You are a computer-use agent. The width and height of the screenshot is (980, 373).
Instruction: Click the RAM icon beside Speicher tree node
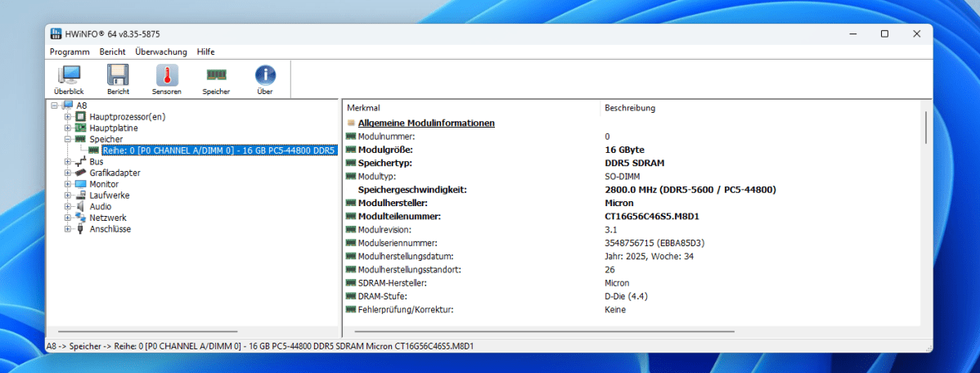pyautogui.click(x=80, y=139)
